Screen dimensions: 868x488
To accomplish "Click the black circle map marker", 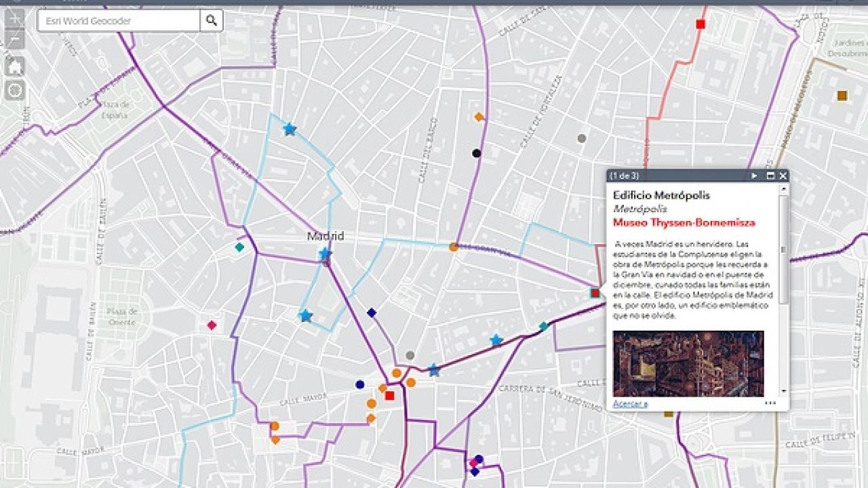I will tap(477, 153).
